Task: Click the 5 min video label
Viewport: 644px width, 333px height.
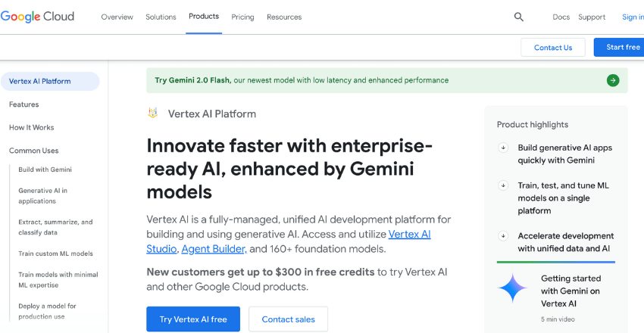Action: (x=558, y=319)
